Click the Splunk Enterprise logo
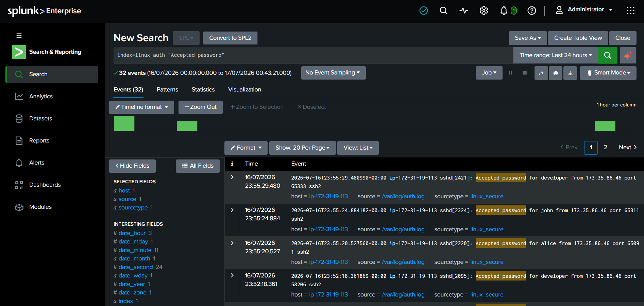Screen dimensions: 644x306 click(45, 11)
